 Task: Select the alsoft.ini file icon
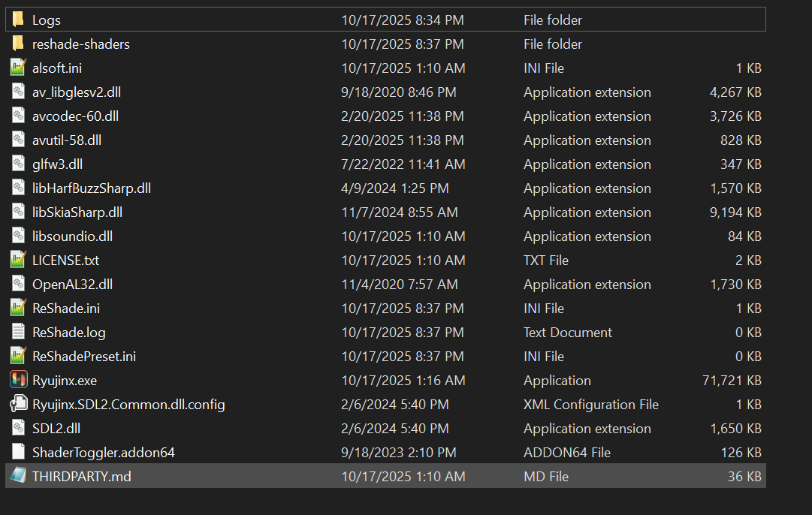tap(18, 68)
